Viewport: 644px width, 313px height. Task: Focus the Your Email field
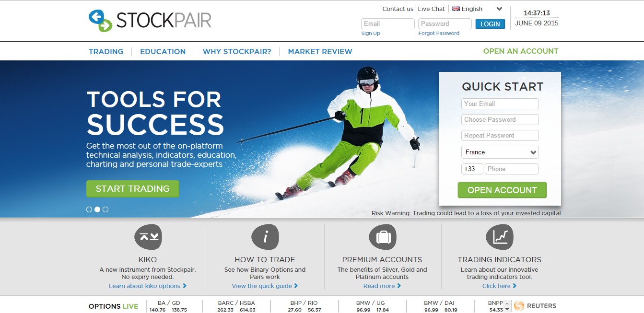[x=500, y=104]
